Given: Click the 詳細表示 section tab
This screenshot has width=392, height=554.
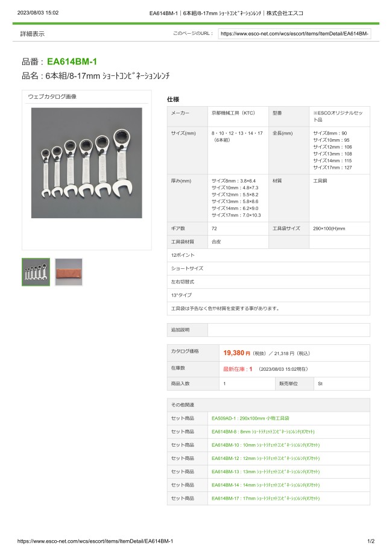Looking at the screenshot, I should coord(32,34).
